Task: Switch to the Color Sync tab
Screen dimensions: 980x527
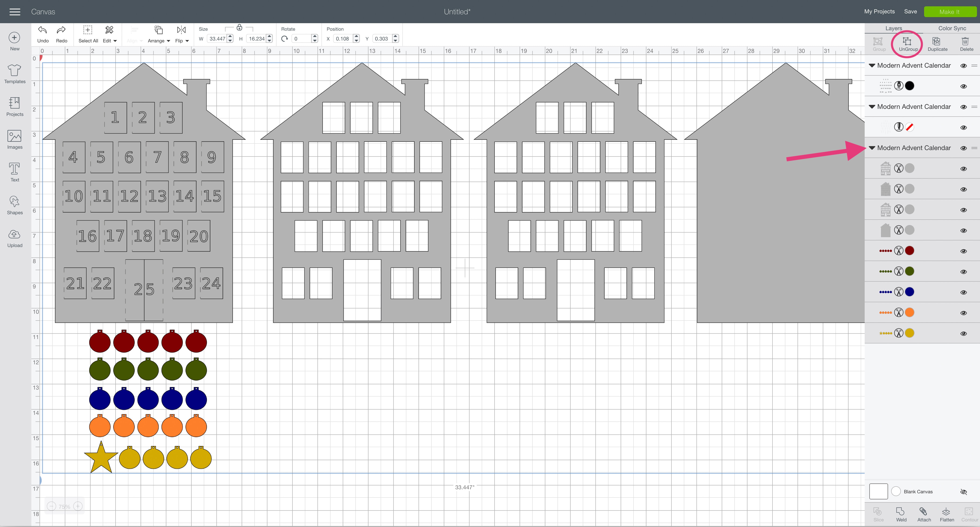Action: (952, 28)
